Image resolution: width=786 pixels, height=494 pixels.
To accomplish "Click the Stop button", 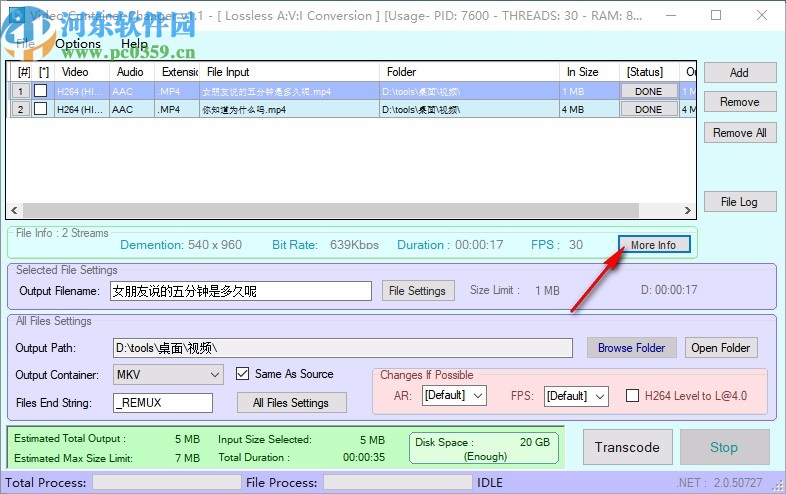I will 724,447.
